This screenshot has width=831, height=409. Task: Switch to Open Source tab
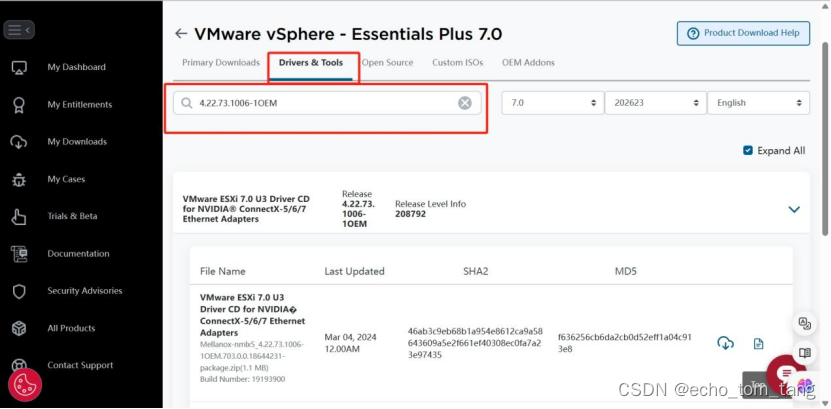[387, 63]
